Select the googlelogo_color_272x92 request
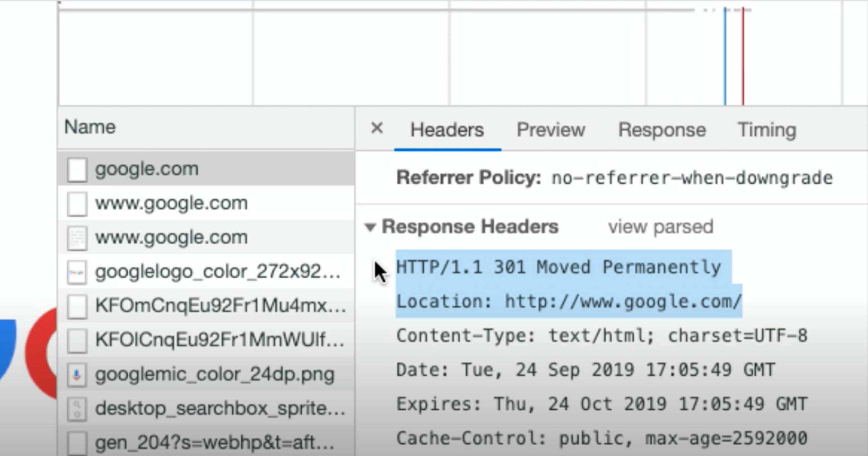868x456 pixels. coord(206,271)
